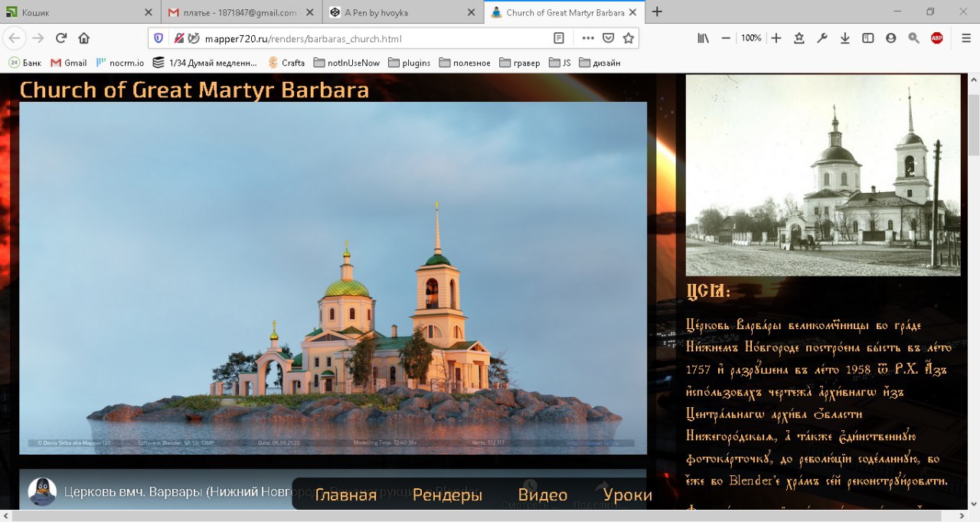Click the historic black-and-white church photo

823,175
